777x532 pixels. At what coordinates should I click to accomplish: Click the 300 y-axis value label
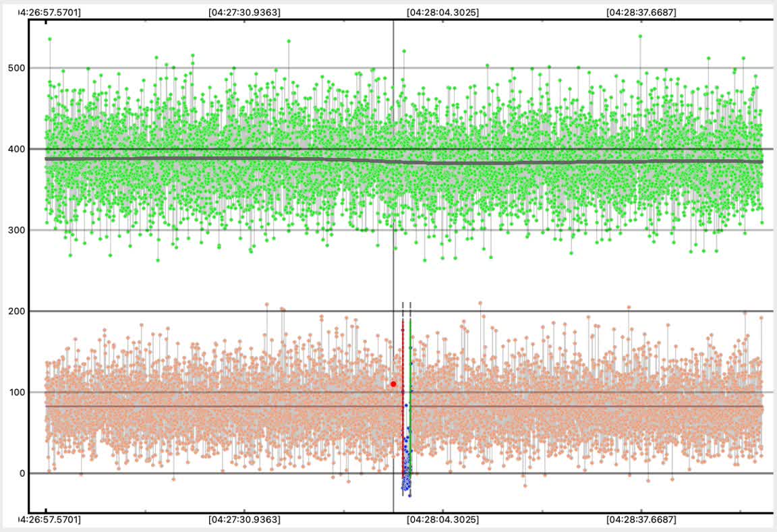(17, 230)
